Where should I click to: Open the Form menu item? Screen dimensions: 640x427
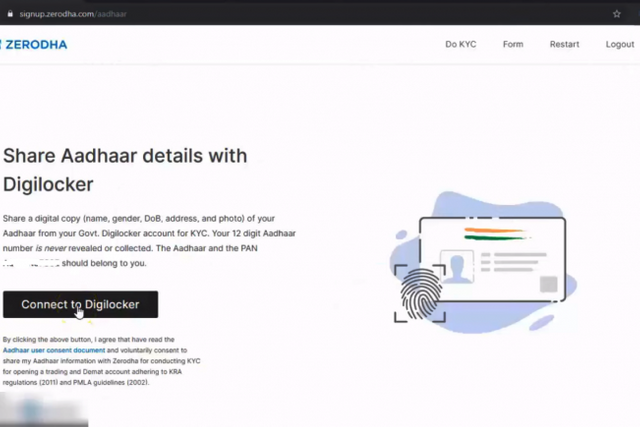[x=513, y=44]
